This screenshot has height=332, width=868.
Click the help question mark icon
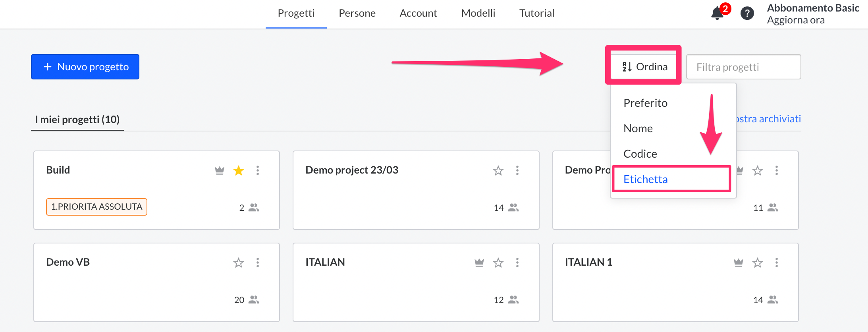[747, 14]
